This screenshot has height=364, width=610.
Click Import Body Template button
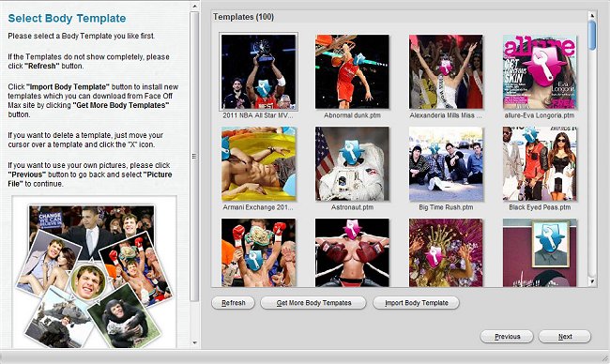tap(417, 303)
